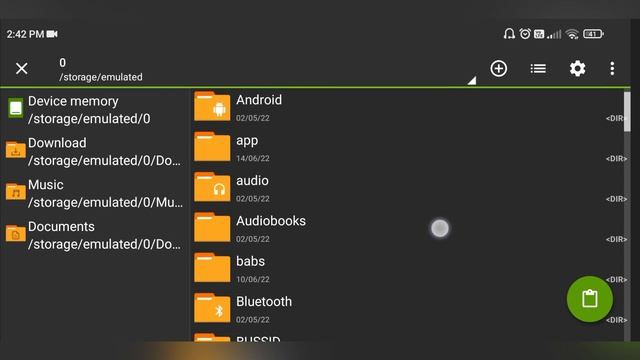This screenshot has height=360, width=640.
Task: Open the app folder icon
Action: click(x=212, y=147)
